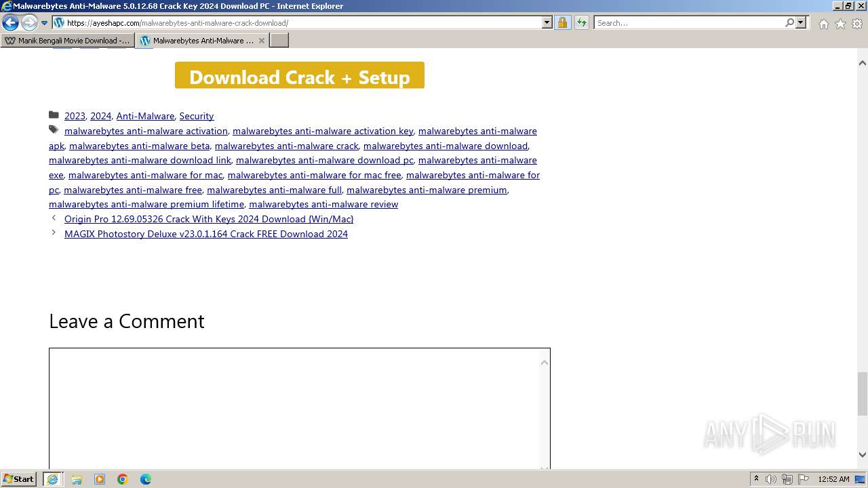Click the folder categories icon
This screenshot has width=868, height=488.
pos(54,115)
